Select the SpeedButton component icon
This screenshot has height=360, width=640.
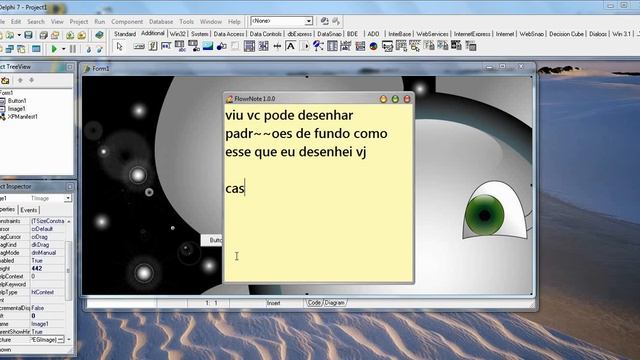(x=153, y=46)
